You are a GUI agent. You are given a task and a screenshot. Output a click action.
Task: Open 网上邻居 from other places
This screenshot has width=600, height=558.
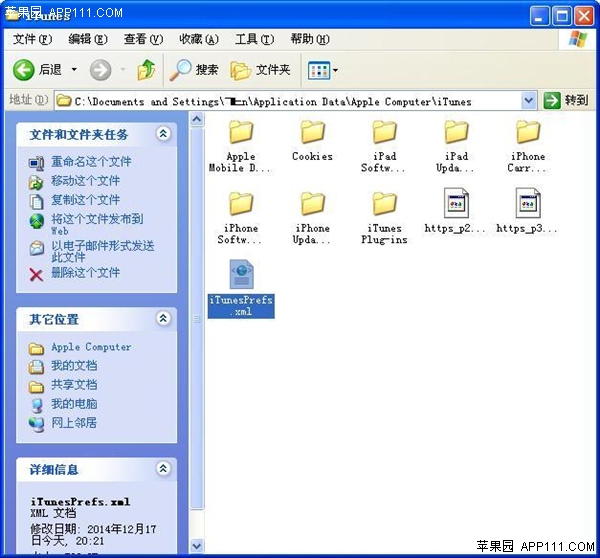[x=74, y=423]
